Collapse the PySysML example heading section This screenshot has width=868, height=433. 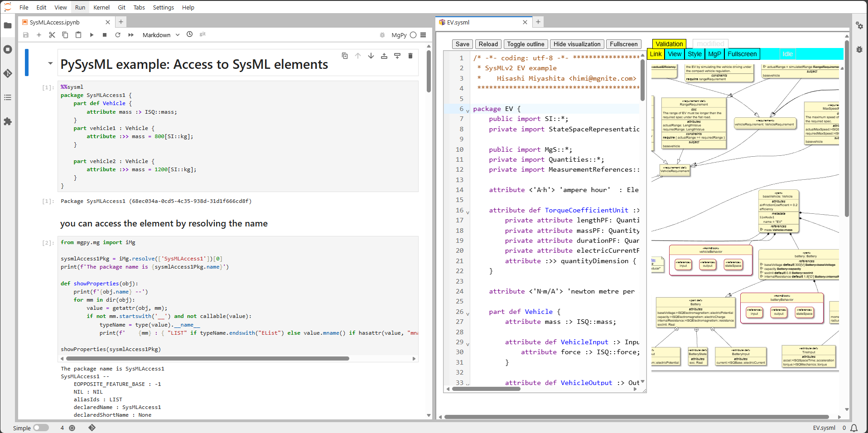click(x=50, y=63)
